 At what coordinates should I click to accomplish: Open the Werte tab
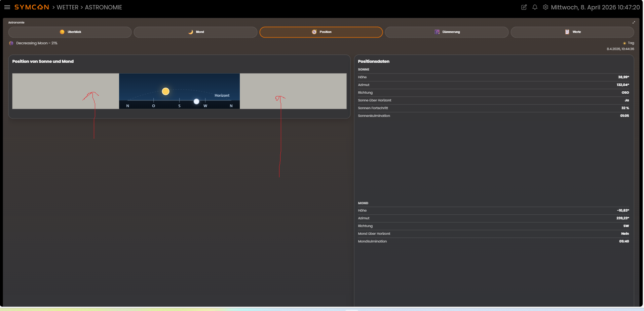click(572, 32)
